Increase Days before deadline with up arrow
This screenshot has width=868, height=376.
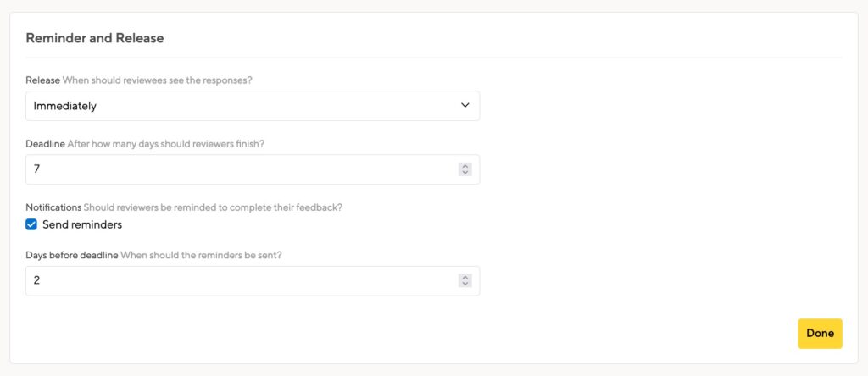(465, 278)
